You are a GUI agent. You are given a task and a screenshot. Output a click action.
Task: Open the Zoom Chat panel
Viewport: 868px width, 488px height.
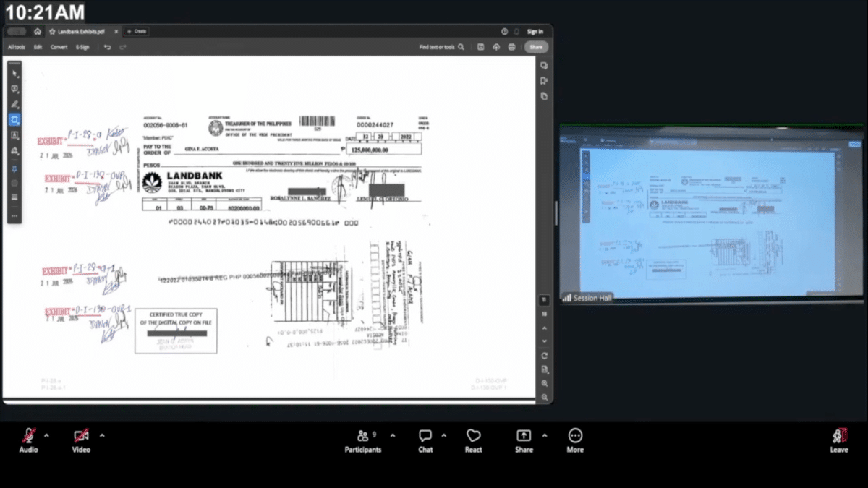click(425, 440)
